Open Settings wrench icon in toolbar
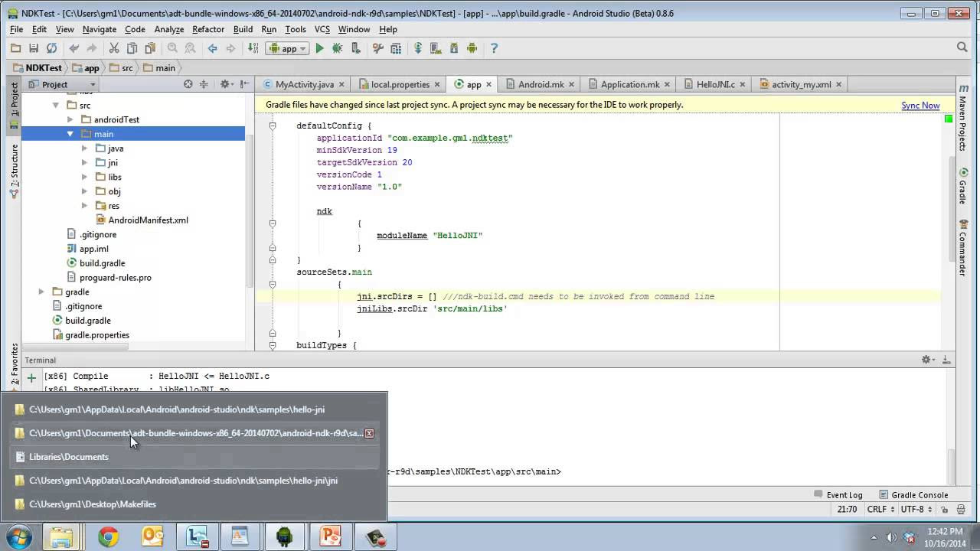Image resolution: width=980 pixels, height=551 pixels. click(377, 48)
